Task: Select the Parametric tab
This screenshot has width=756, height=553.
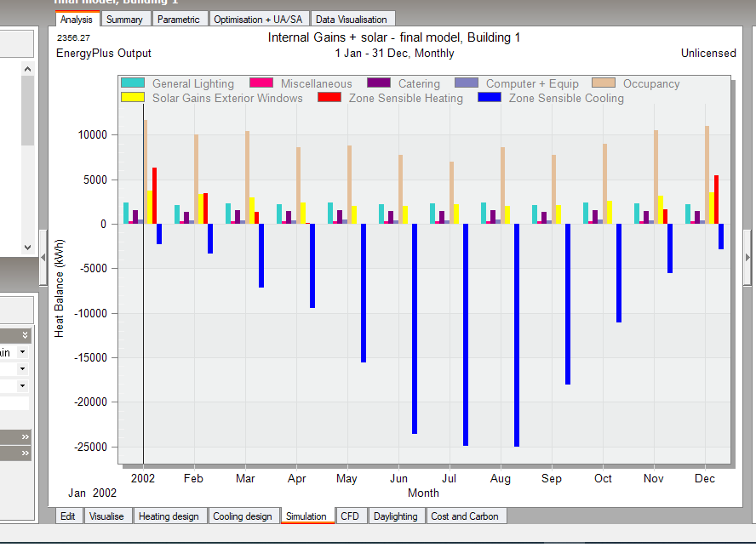Action: [179, 20]
